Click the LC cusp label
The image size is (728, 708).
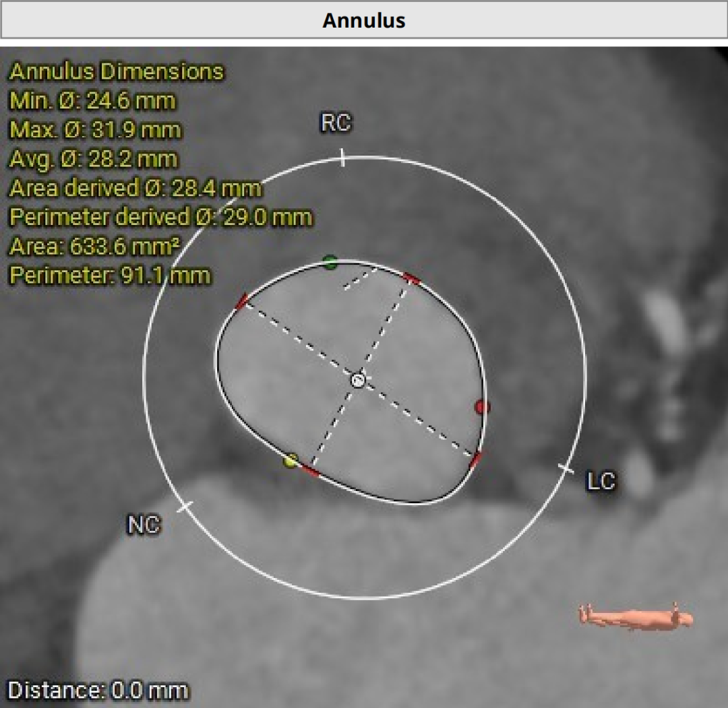[601, 482]
